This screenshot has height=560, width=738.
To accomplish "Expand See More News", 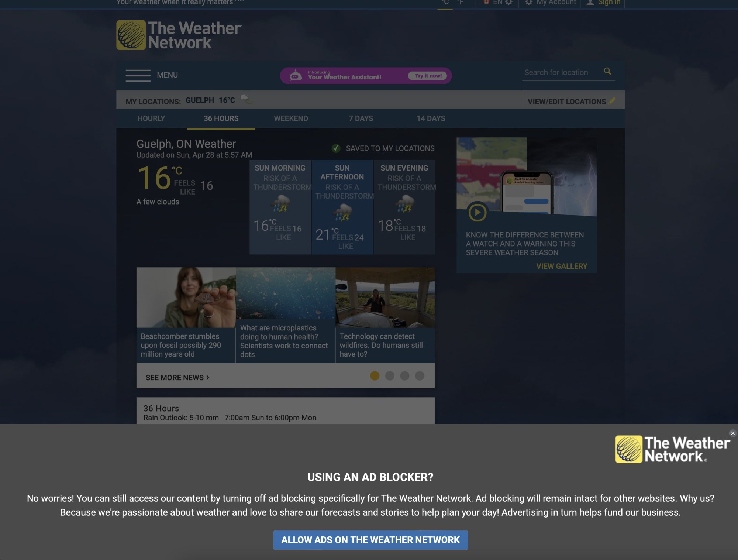I will point(176,377).
